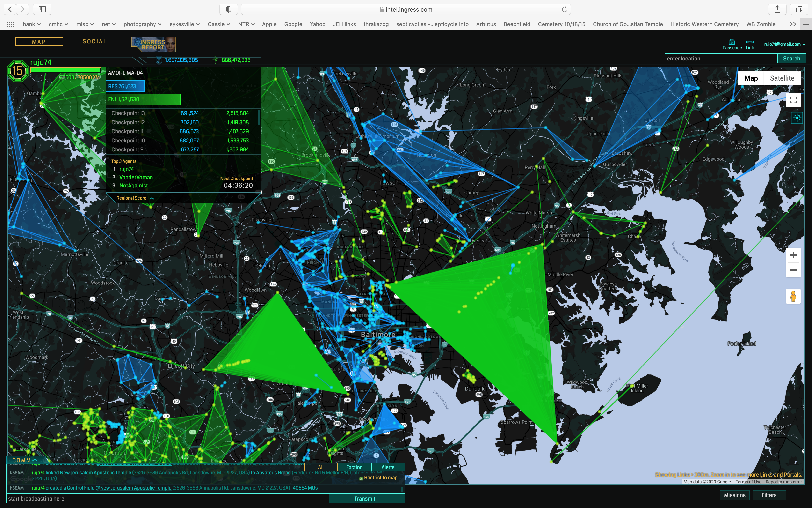Screen dimensions: 812x508
Task: Open the Terms of Use link
Action: (x=749, y=481)
